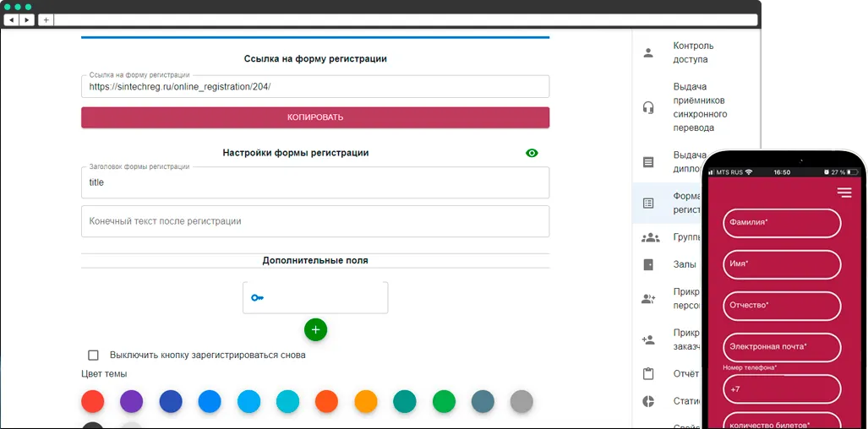
Task: Click the Электронная почта field on phone
Action: point(782,348)
